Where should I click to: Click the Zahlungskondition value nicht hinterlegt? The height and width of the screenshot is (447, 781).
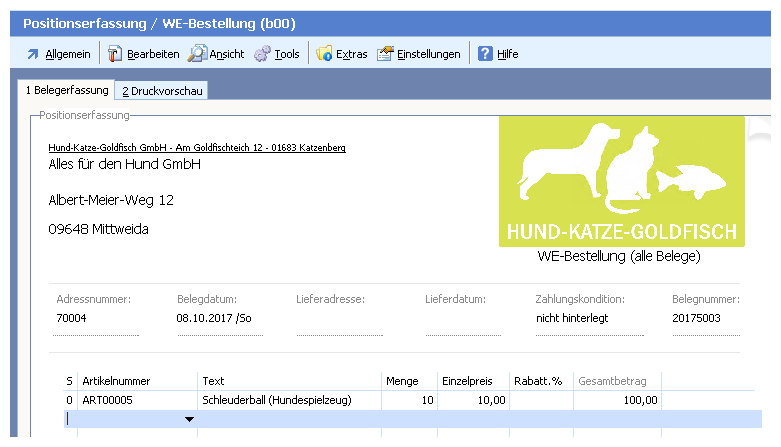[578, 318]
